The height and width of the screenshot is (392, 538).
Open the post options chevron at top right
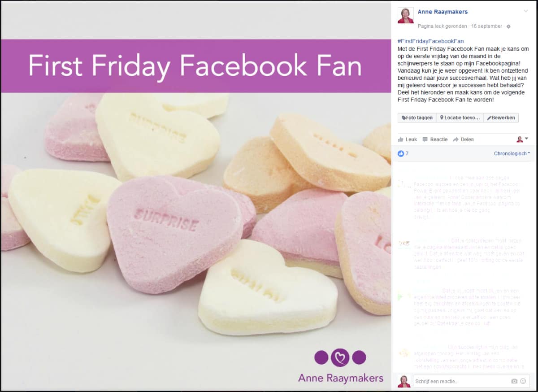pos(526,11)
